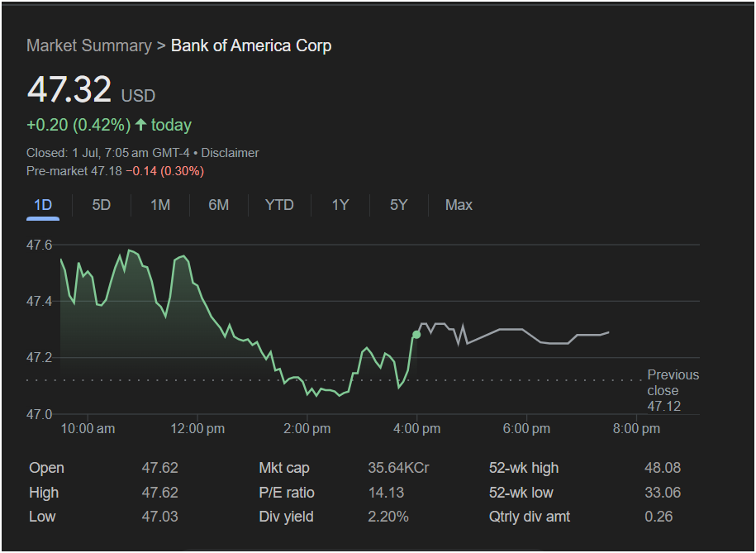756x553 pixels.
Task: Click the 52-wk high label
Action: tap(524, 468)
